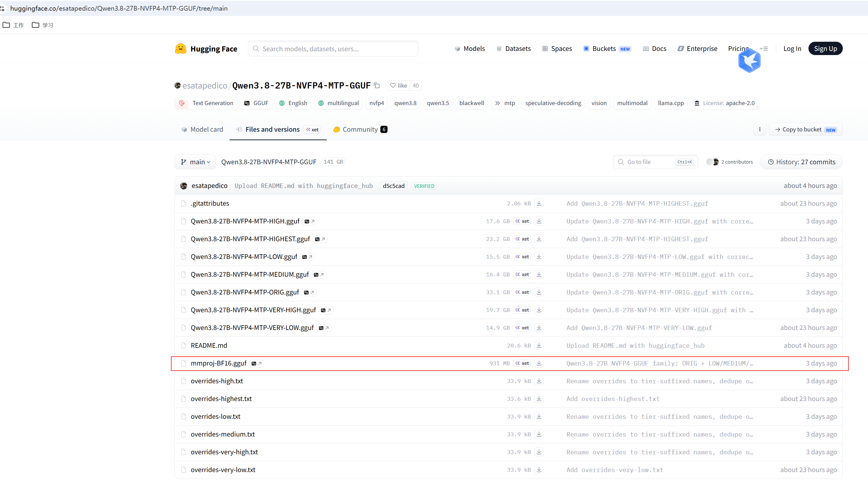Download Qwen3.8-27B-NVFP4-MTP-HIGHEST.gguf

[x=539, y=239]
